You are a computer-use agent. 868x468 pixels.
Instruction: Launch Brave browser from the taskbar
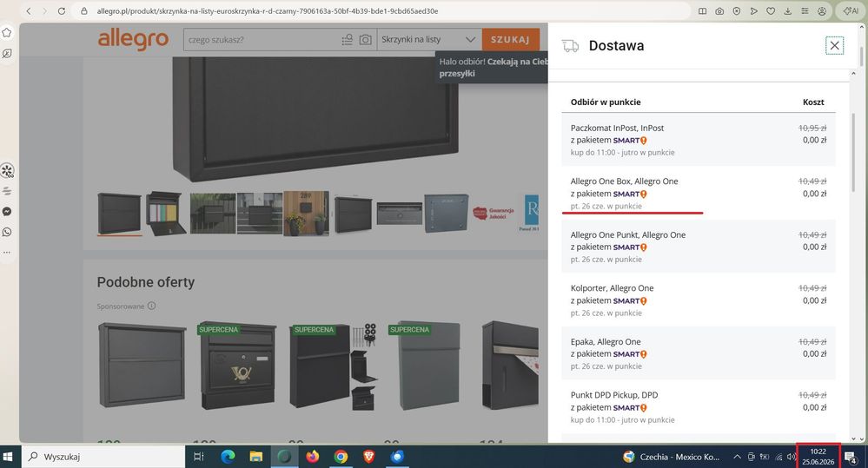pyautogui.click(x=369, y=457)
